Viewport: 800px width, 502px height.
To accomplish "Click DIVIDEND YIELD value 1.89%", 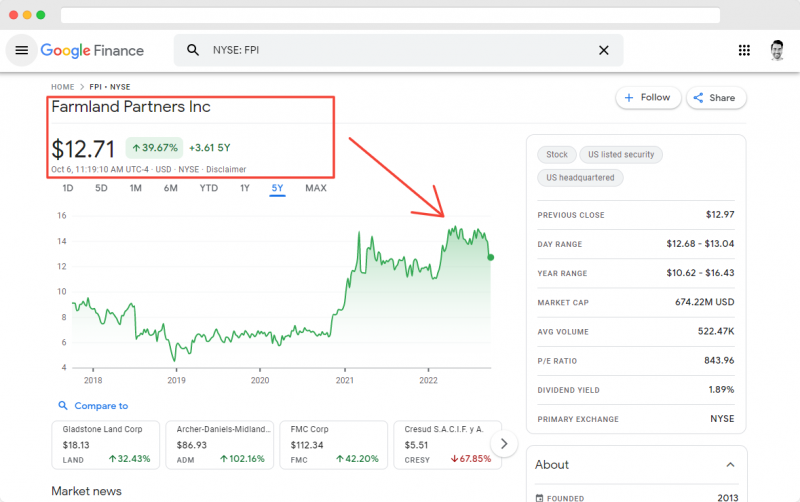I will click(721, 389).
